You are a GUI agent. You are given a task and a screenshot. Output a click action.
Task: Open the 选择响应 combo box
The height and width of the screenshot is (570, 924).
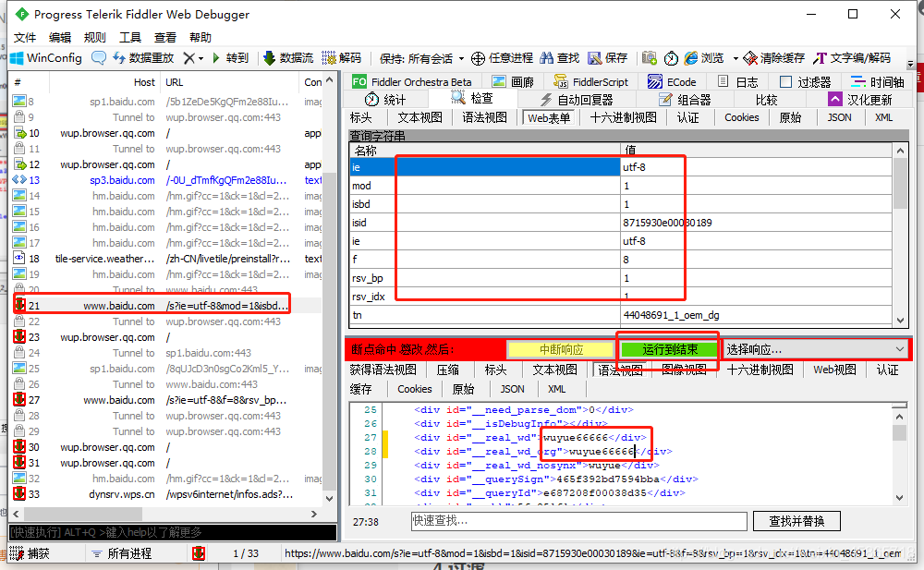[x=815, y=349]
